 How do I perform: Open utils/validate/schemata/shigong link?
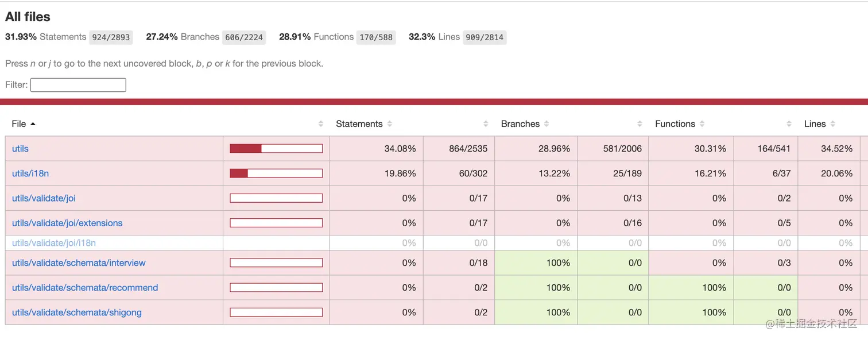point(77,312)
